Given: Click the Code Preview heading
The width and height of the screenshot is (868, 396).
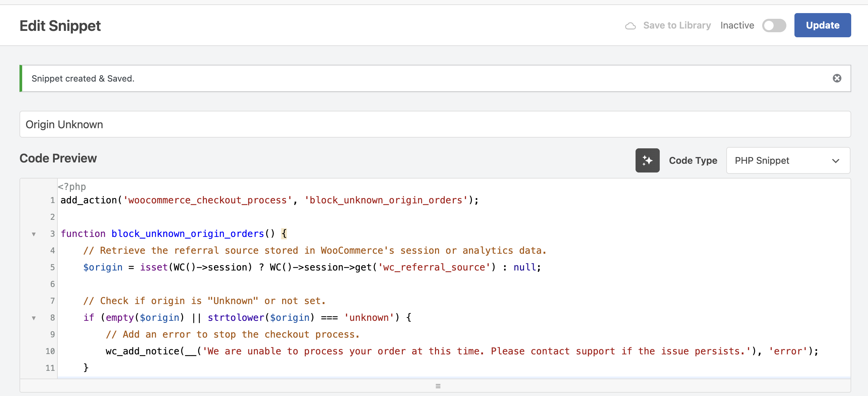Looking at the screenshot, I should (58, 158).
